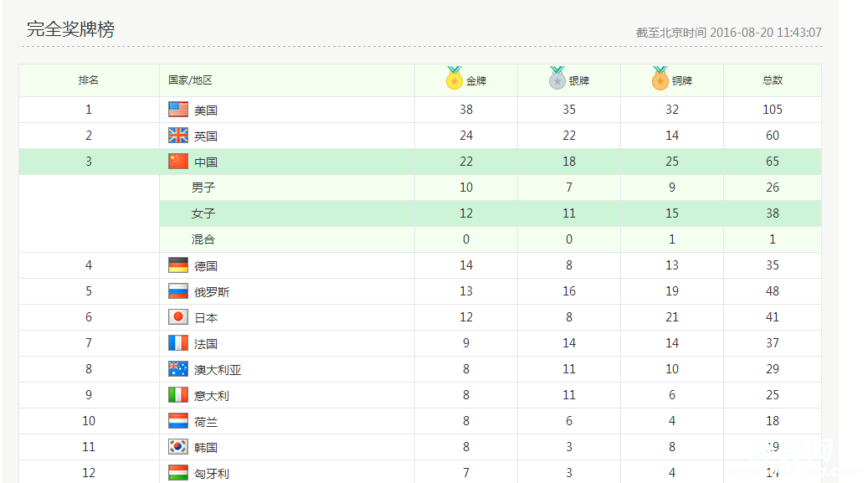This screenshot has height=483, width=868.
Task: Click the 排名 column header
Action: (x=89, y=80)
